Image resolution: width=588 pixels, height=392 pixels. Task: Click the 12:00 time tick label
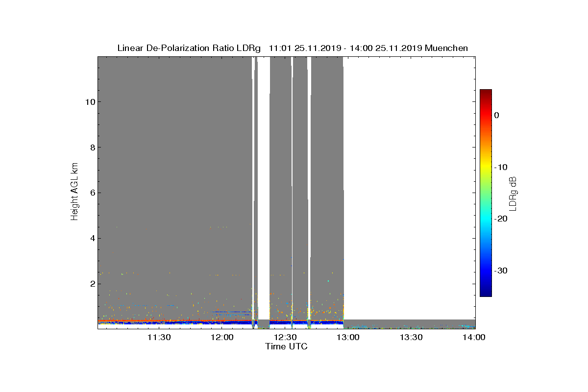point(222,338)
